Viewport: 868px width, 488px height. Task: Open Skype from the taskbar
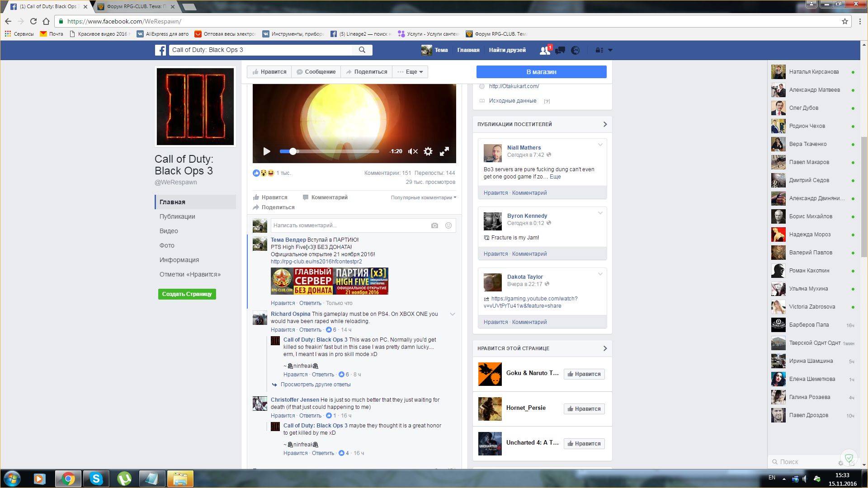pyautogui.click(x=96, y=479)
